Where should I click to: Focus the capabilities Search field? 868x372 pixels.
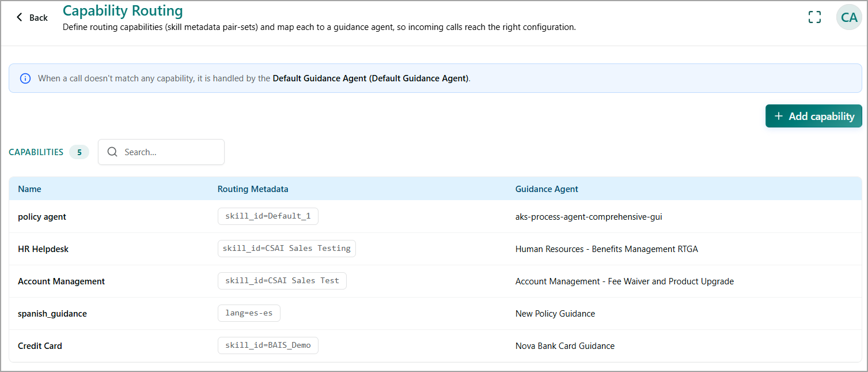tap(161, 152)
